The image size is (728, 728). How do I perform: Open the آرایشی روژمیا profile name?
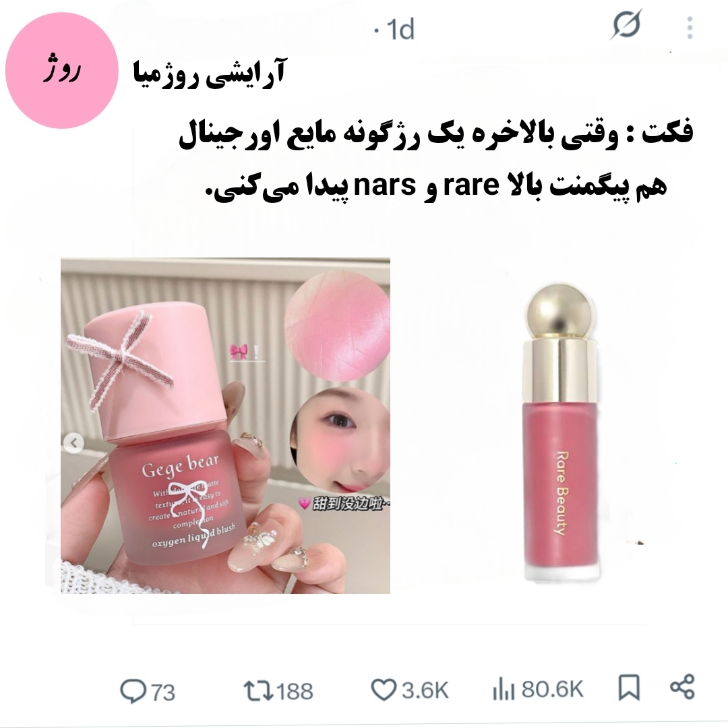(x=210, y=73)
